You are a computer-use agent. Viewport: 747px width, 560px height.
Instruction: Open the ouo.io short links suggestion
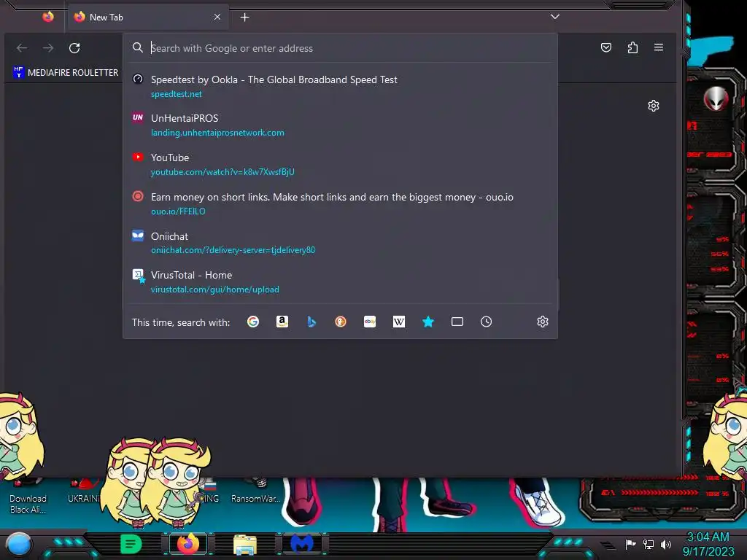point(340,204)
